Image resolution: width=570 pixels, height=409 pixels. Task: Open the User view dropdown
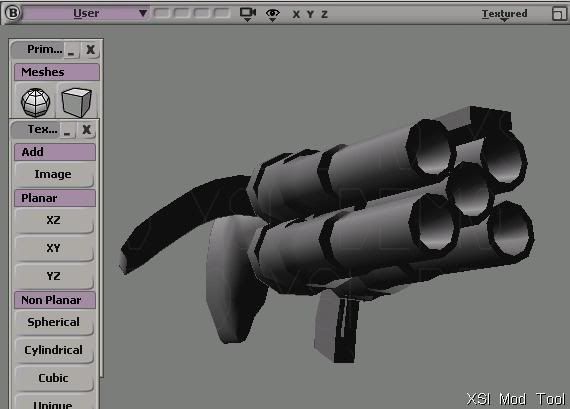click(86, 13)
